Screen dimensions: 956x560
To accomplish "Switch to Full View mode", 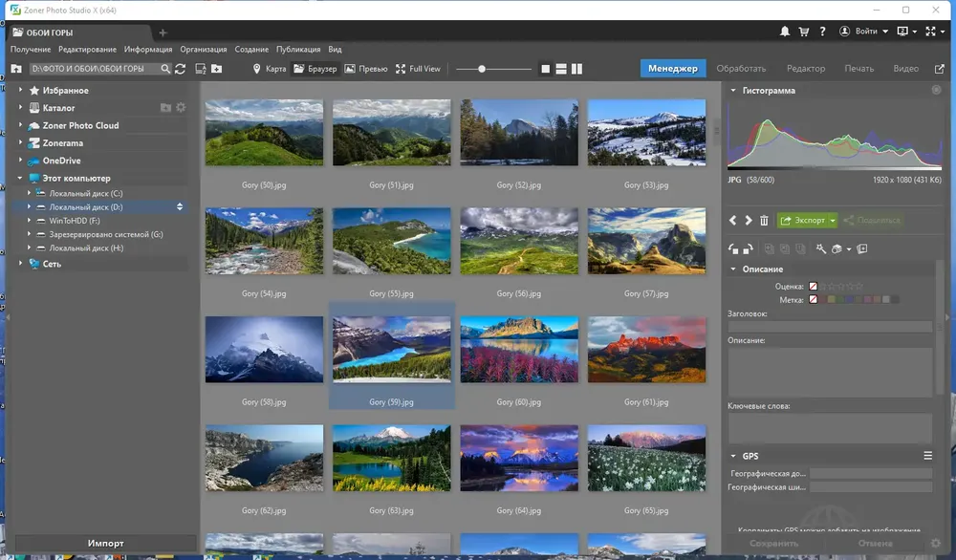I will 418,69.
